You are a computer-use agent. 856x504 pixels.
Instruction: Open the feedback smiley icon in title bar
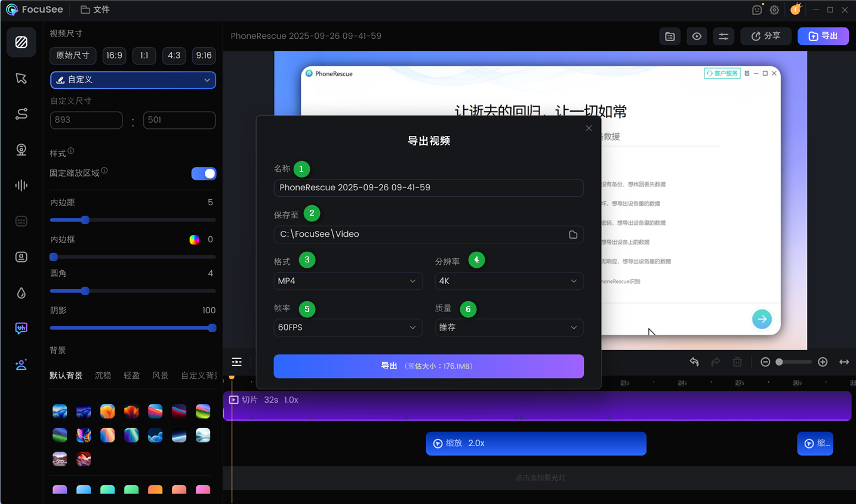(x=757, y=10)
